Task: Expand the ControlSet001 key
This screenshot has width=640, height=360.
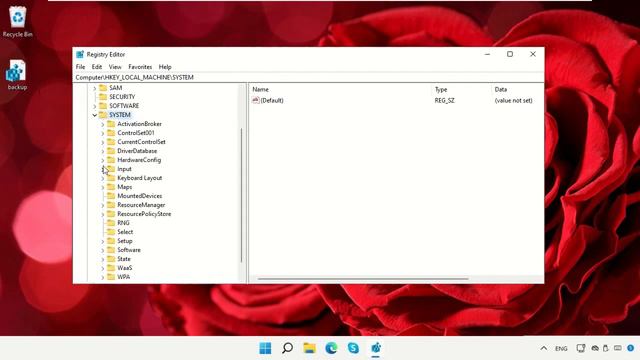Action: (103, 133)
